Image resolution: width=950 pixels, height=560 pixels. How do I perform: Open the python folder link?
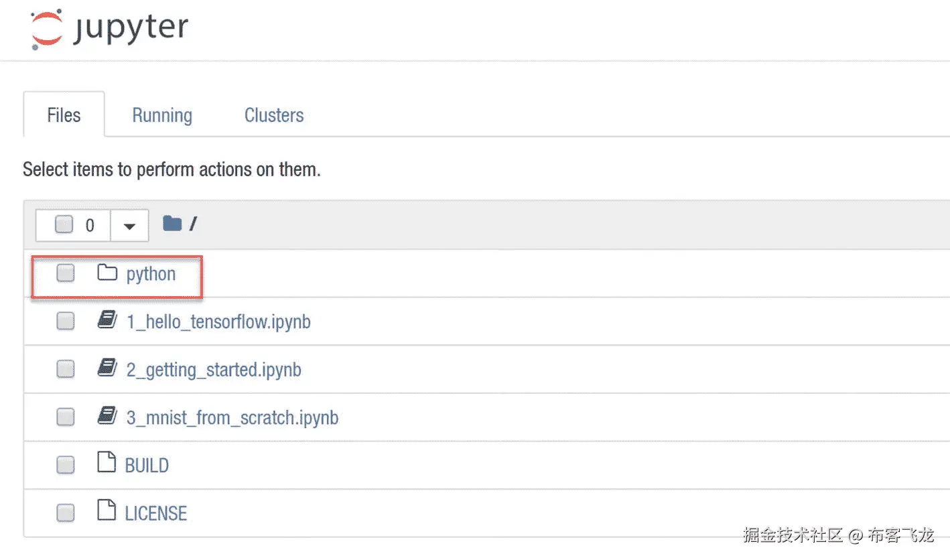151,274
